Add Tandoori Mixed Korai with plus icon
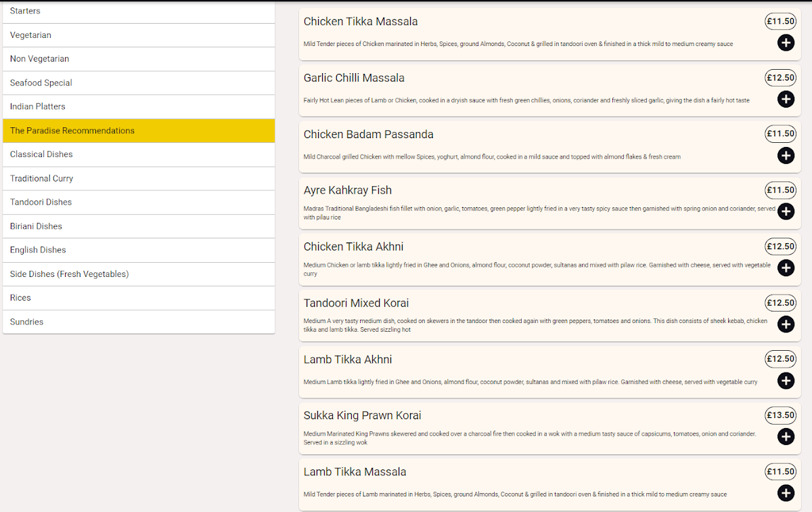 [786, 324]
